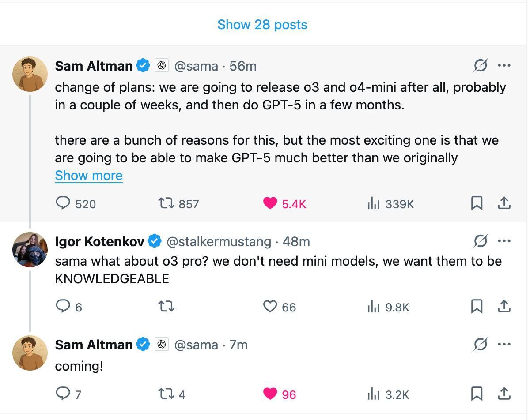The width and height of the screenshot is (530, 420).
Task: Open Sam Altman's avatar on top post
Action: click(30, 74)
